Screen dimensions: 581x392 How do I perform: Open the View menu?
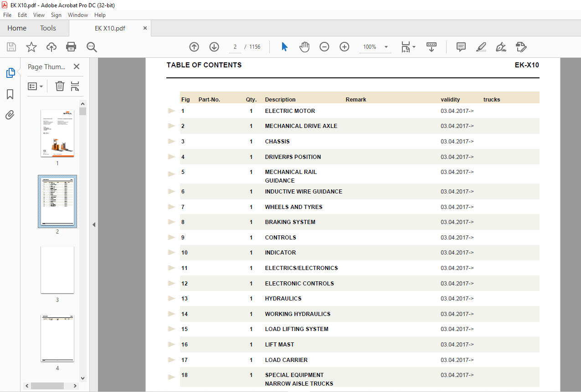39,15
